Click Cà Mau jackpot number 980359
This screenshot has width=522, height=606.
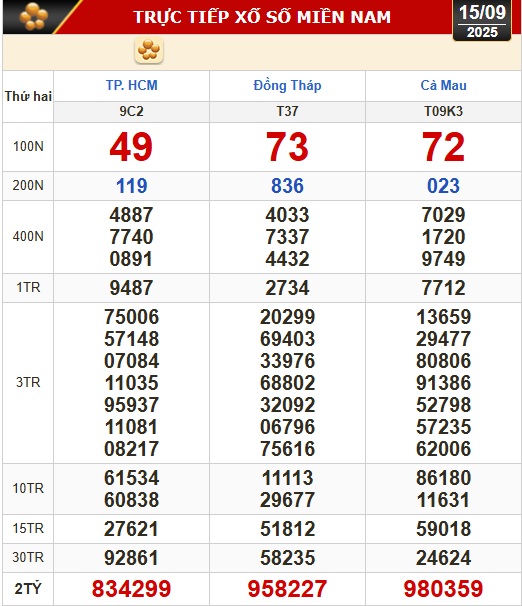443,589
